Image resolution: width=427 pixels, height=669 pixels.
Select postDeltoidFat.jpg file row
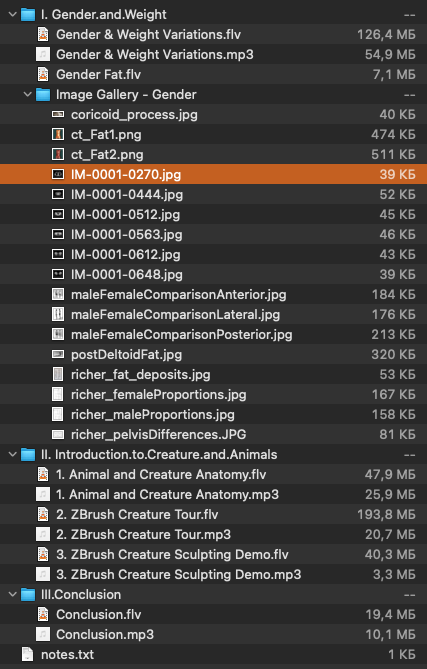213,355
